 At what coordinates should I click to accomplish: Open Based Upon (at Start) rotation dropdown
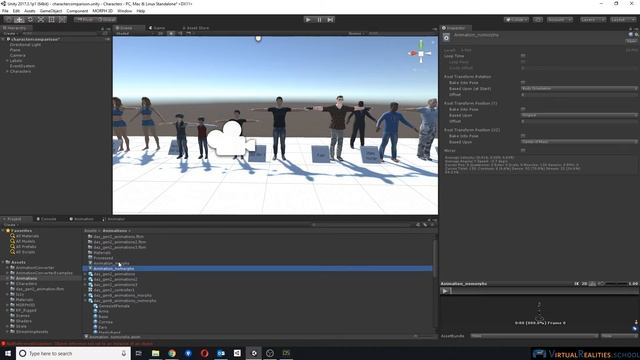point(579,89)
